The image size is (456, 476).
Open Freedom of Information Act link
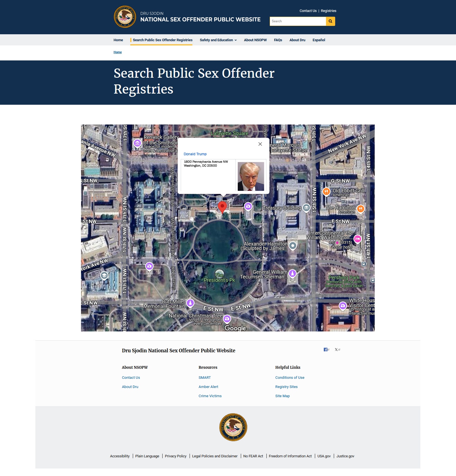tap(290, 456)
